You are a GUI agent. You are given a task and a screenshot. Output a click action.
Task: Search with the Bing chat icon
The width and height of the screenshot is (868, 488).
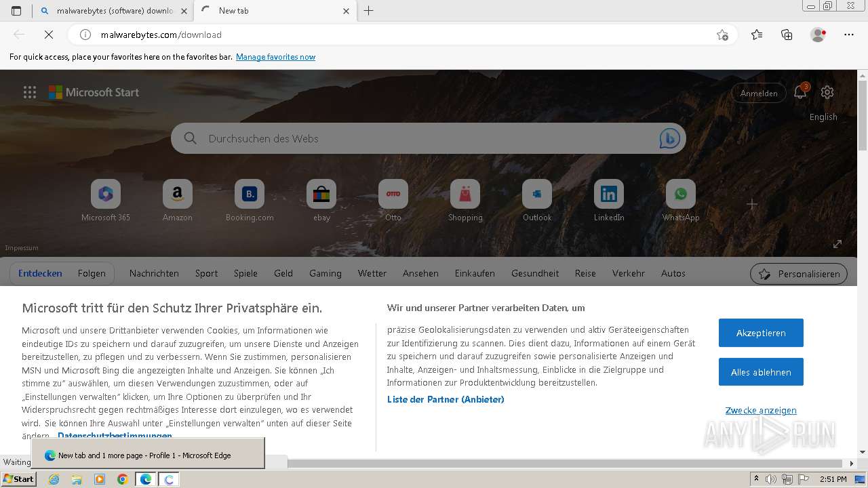pyautogui.click(x=670, y=138)
